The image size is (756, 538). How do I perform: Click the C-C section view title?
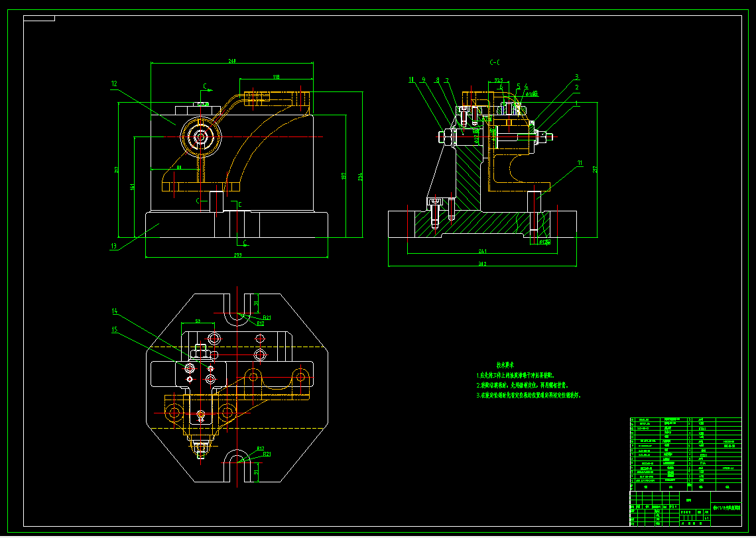pyautogui.click(x=494, y=62)
